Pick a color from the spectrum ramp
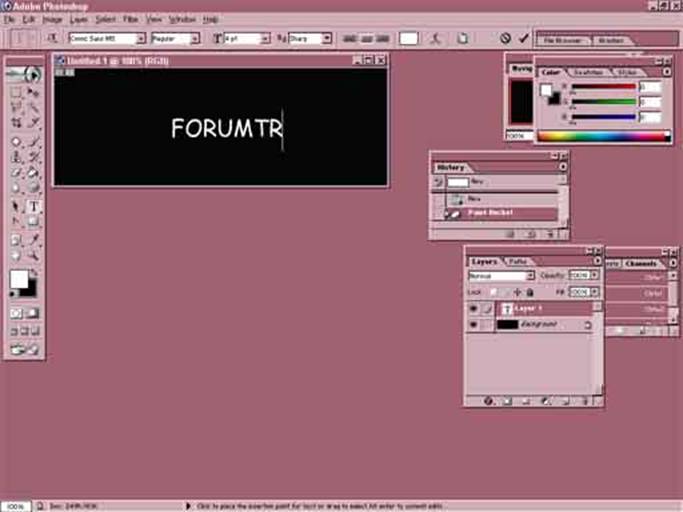 (604, 136)
